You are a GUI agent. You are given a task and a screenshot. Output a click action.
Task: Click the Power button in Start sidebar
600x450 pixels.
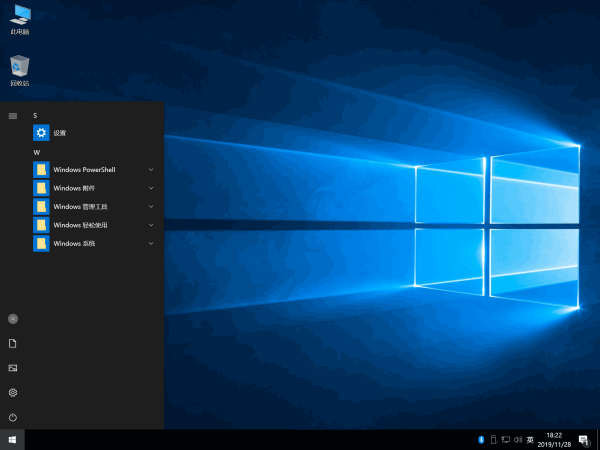click(x=13, y=417)
